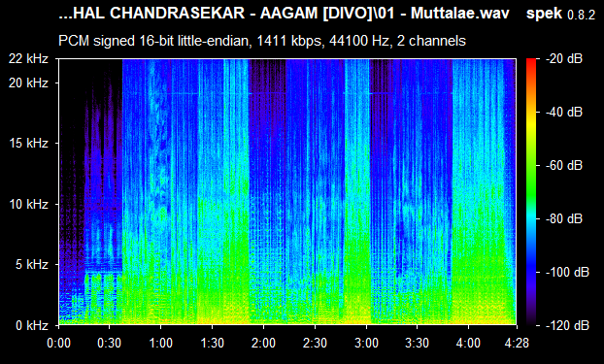The image size is (604, 364).
Task: Click the color scale legend bar
Action: (x=531, y=192)
